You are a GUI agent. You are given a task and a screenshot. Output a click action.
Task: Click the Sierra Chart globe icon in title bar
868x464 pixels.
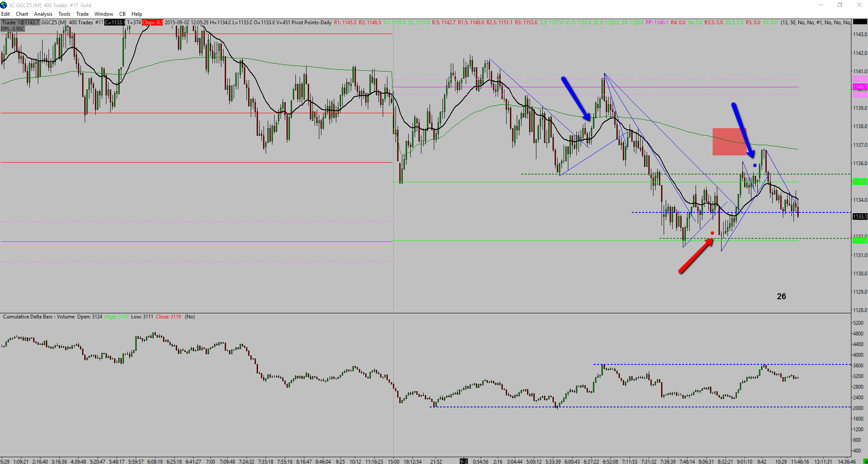pos(4,5)
